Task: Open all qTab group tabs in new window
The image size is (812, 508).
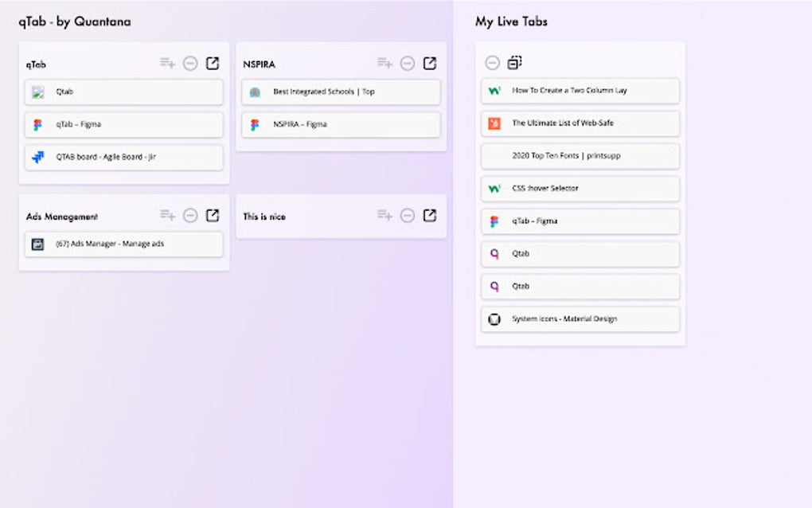Action: pos(213,63)
